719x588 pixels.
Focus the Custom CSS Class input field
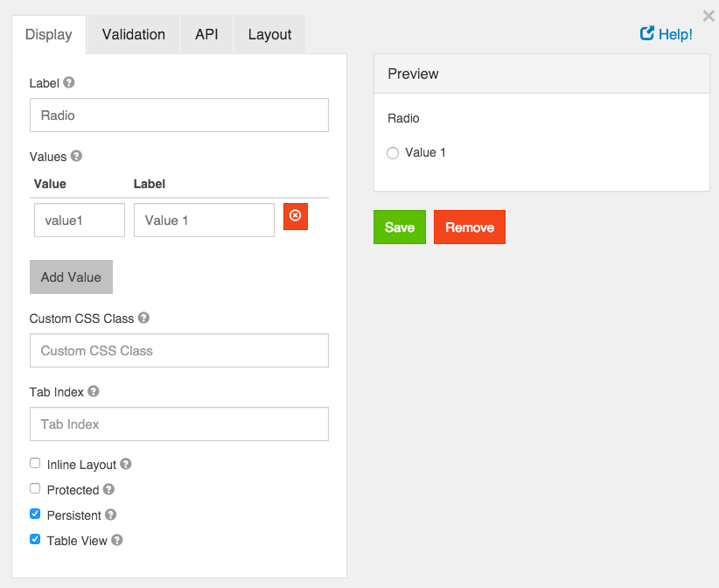tap(178, 350)
